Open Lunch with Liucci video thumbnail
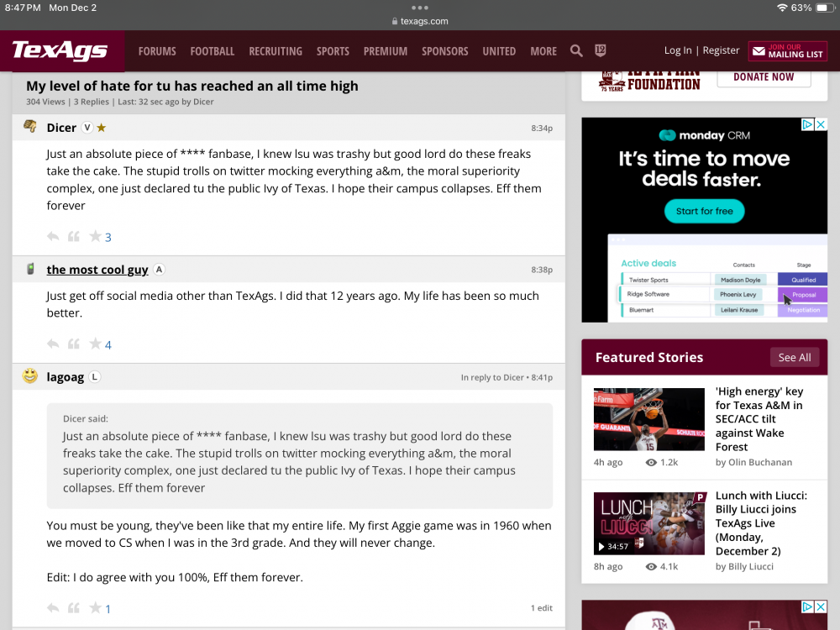This screenshot has width=840, height=630. point(648,523)
